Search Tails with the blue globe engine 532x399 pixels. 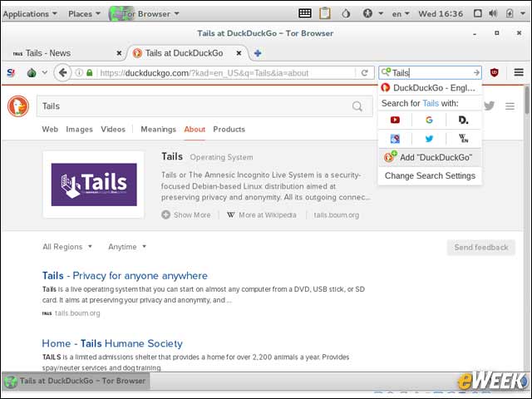(x=395, y=139)
